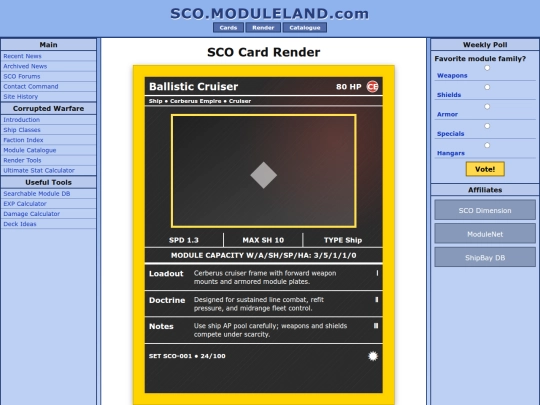This screenshot has height=405, width=540.
Task: Go to SCO Forums
Action: point(22,76)
